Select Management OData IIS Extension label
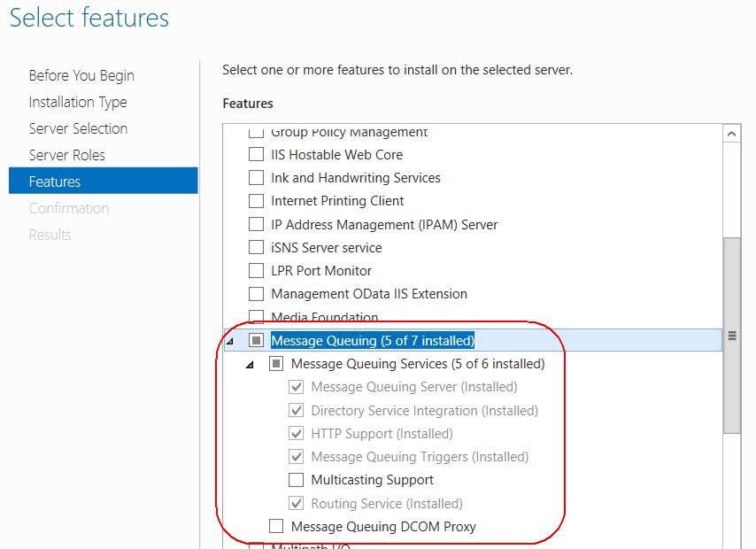Image resolution: width=756 pixels, height=549 pixels. tap(369, 294)
